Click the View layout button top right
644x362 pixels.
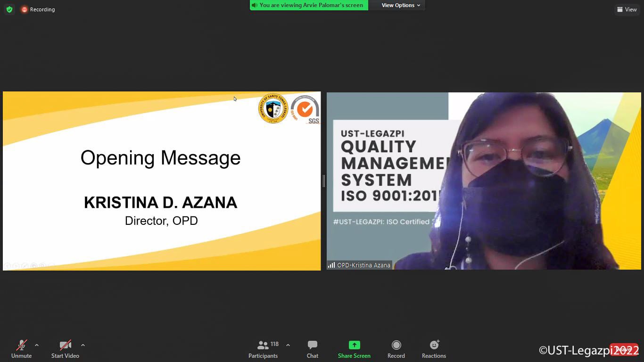pos(627,9)
